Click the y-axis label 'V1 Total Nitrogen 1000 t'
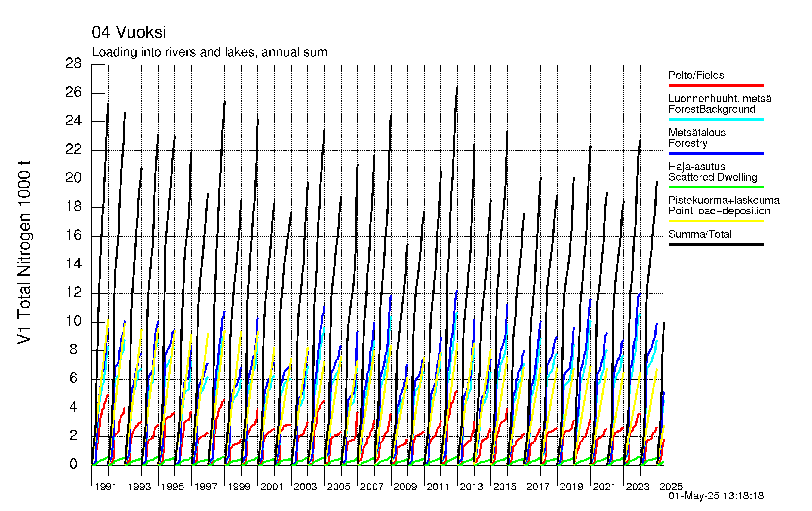This screenshot has height=511, width=812. 24,252
